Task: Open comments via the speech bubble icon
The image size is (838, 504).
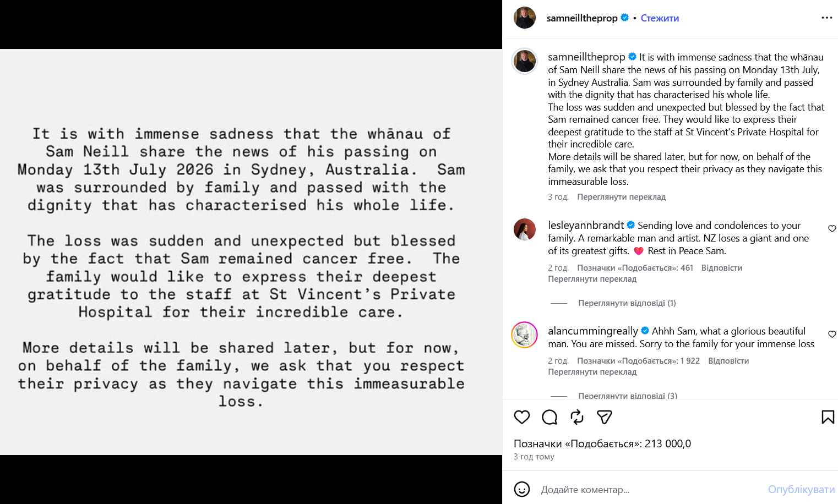Action: coord(549,417)
